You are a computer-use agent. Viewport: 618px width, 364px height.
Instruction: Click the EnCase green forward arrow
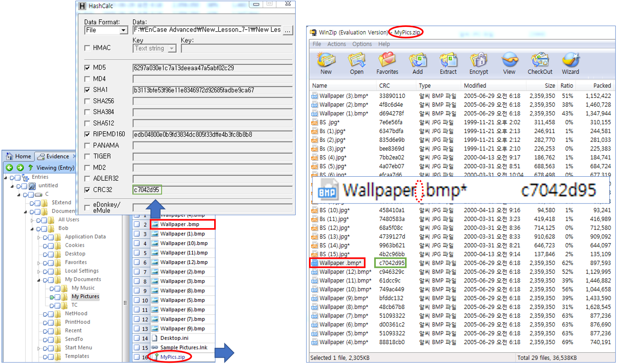click(20, 168)
